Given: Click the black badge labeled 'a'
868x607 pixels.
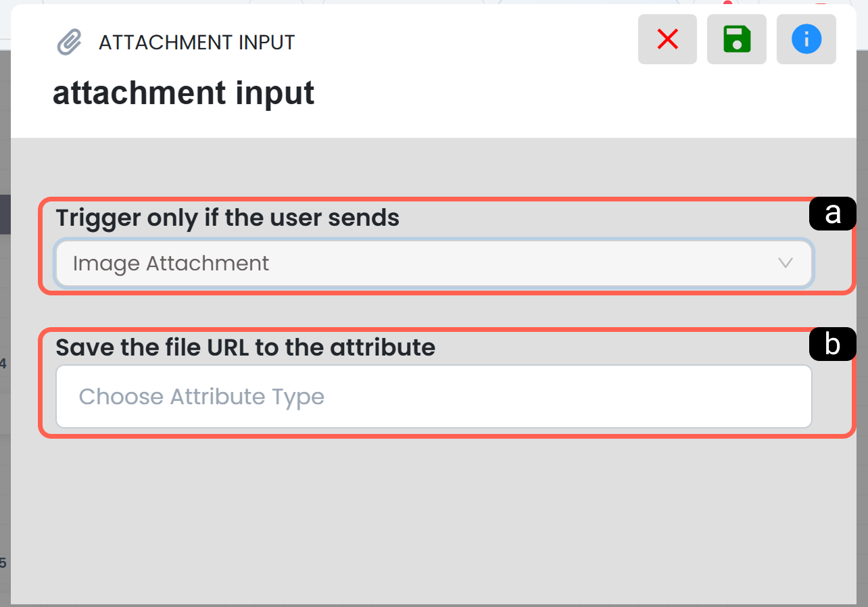Looking at the screenshot, I should click(x=833, y=214).
